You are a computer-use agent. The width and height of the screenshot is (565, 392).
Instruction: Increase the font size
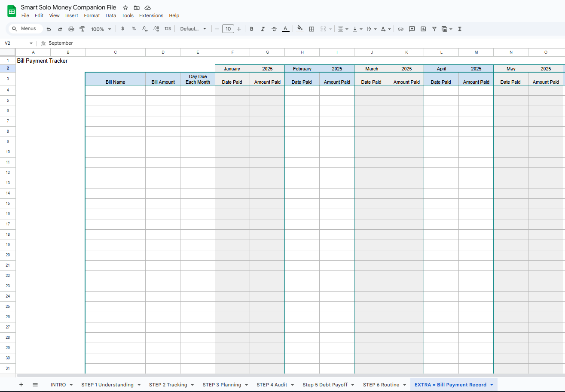click(239, 29)
